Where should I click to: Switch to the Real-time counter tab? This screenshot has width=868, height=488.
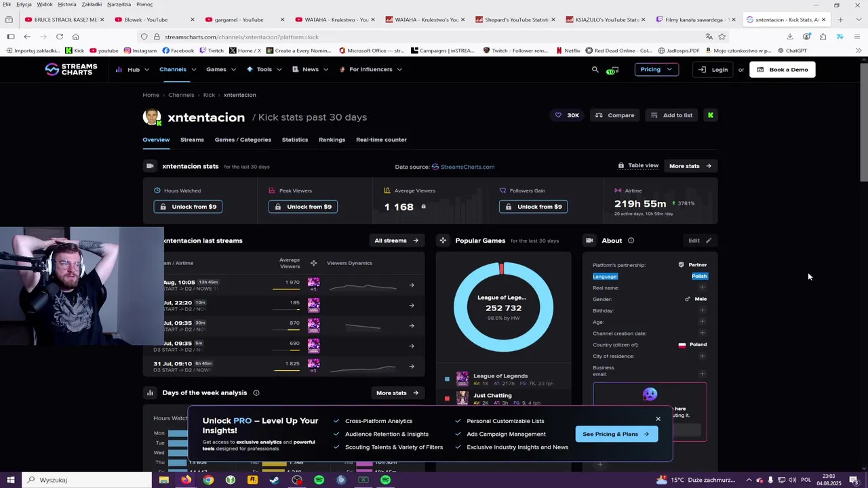(x=381, y=140)
